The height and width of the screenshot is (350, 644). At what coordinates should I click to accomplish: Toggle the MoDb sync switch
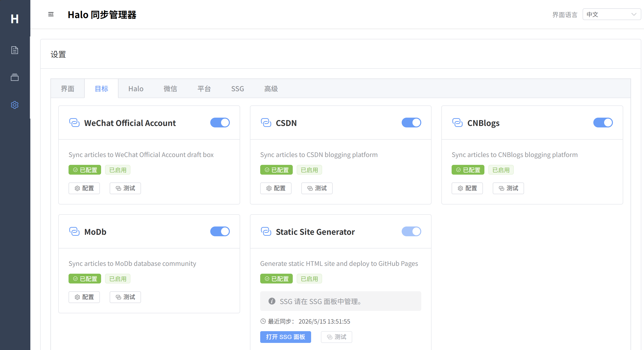[220, 232]
